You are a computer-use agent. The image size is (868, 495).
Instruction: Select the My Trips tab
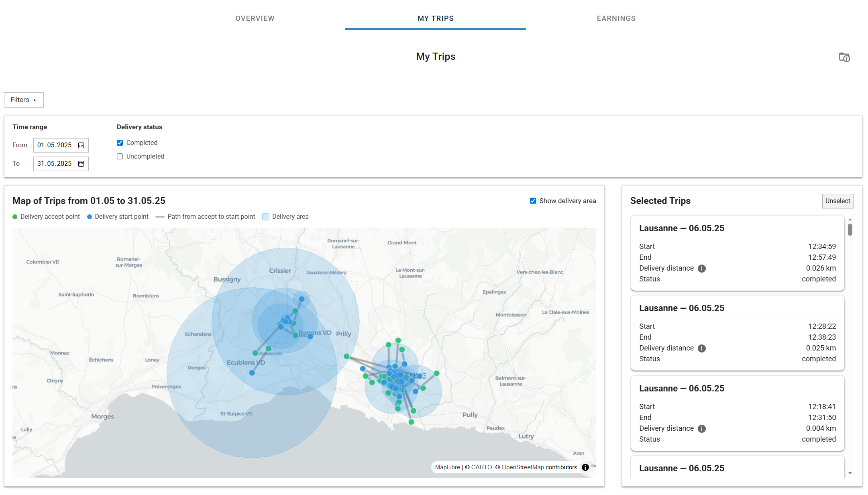coord(436,18)
